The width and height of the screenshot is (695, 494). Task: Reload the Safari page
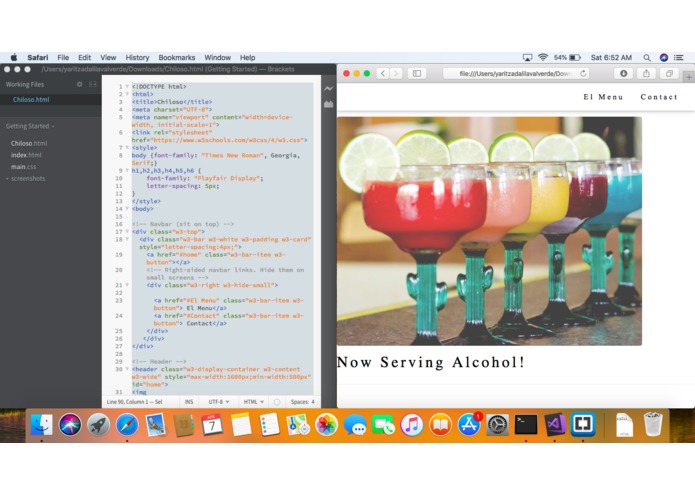click(583, 74)
